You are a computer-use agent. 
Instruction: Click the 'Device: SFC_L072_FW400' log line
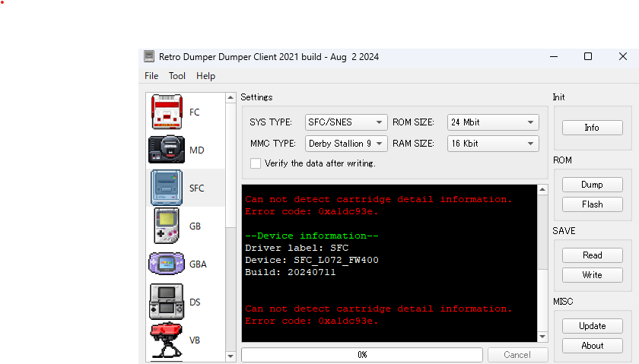click(x=312, y=260)
